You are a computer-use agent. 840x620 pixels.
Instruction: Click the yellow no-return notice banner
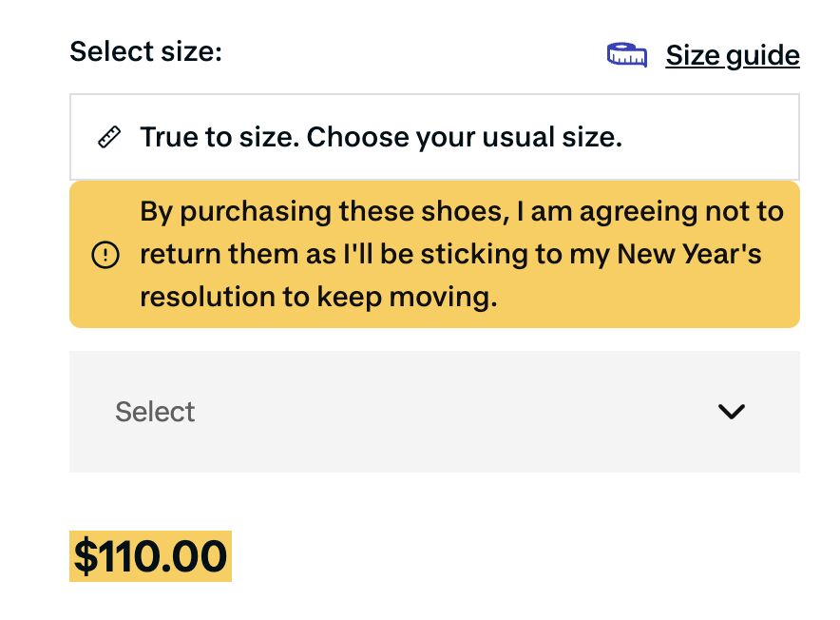[434, 255]
